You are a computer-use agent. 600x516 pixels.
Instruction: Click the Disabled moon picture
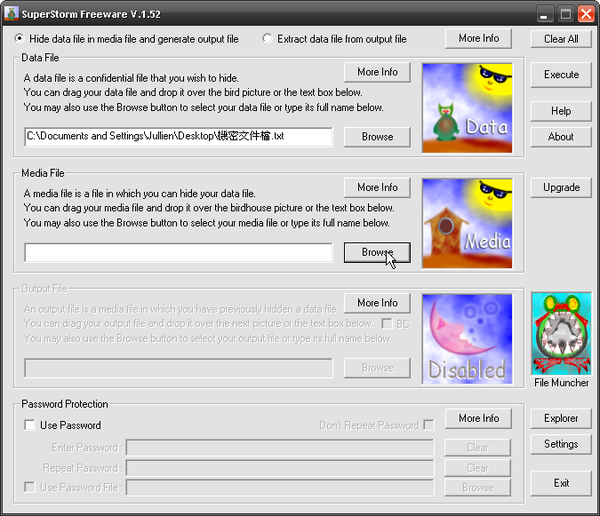click(x=467, y=339)
